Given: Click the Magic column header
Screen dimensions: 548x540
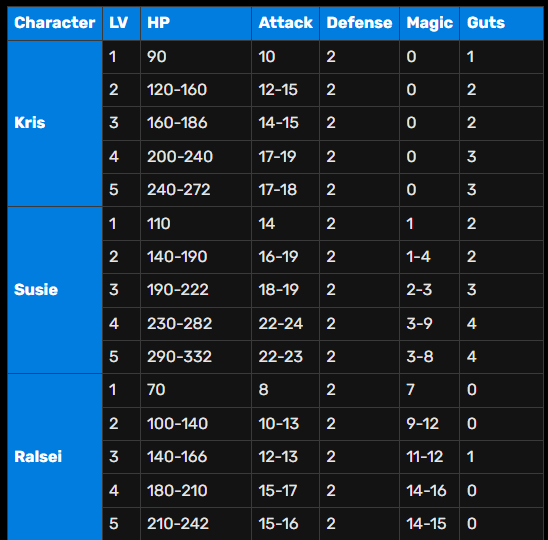Looking at the screenshot, I should [430, 23].
